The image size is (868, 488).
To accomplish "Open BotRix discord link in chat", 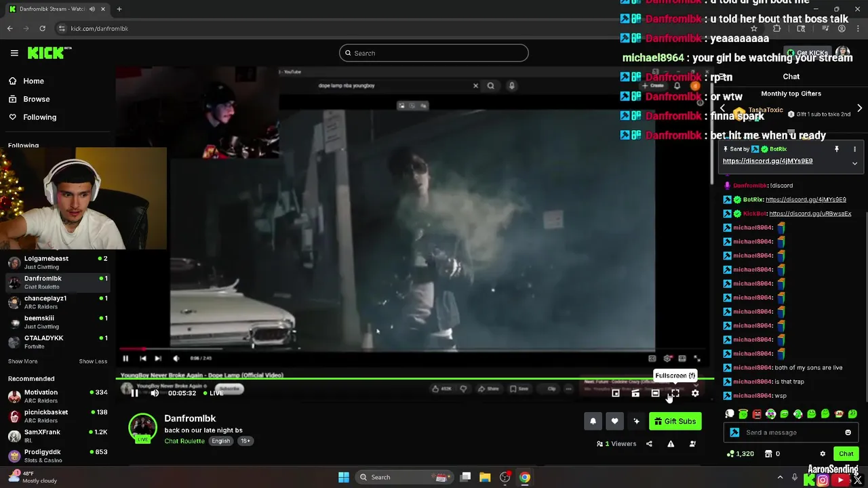I will click(x=806, y=199).
